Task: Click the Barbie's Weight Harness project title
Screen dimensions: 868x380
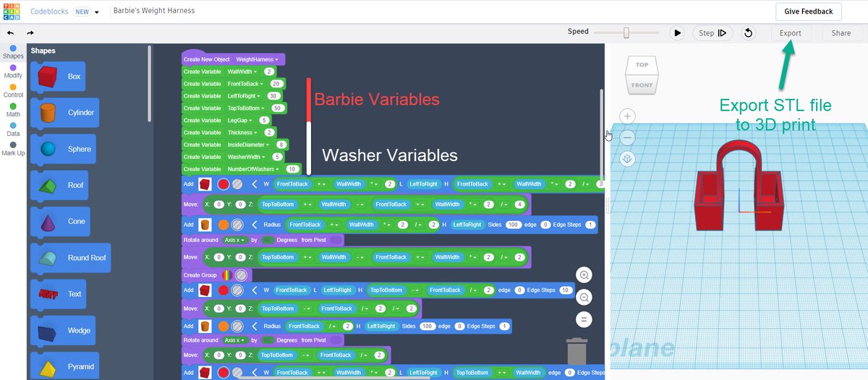Action: 154,12
